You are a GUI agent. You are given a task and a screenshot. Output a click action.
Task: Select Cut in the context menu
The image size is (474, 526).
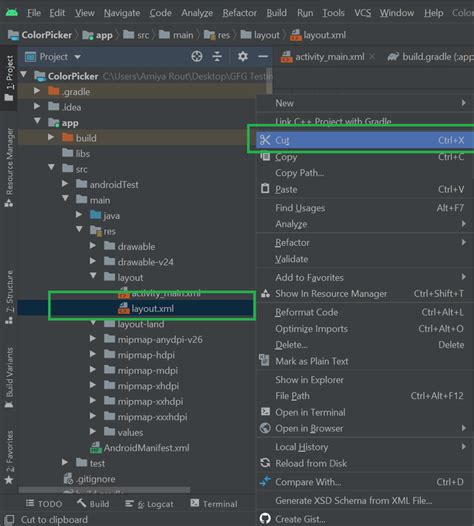(x=365, y=140)
